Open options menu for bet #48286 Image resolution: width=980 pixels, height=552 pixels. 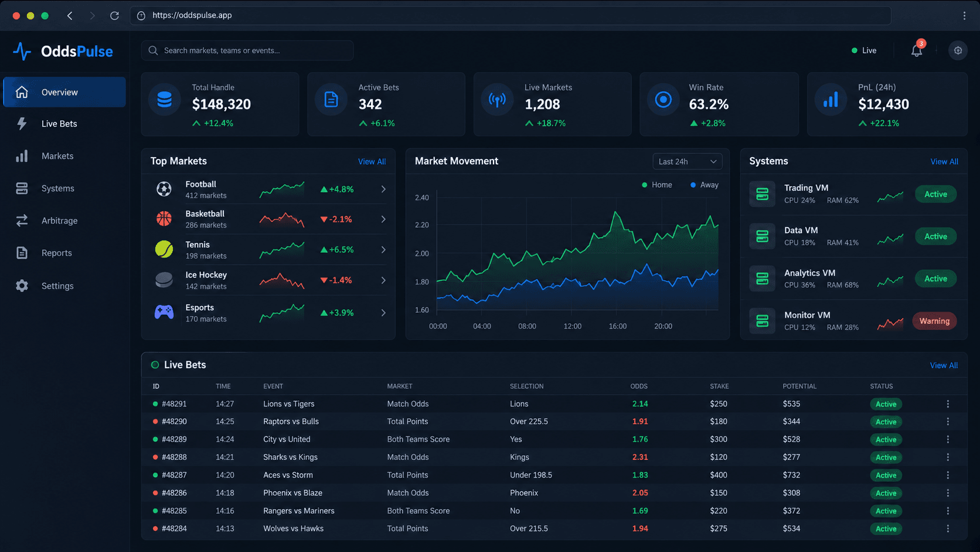[x=948, y=493]
